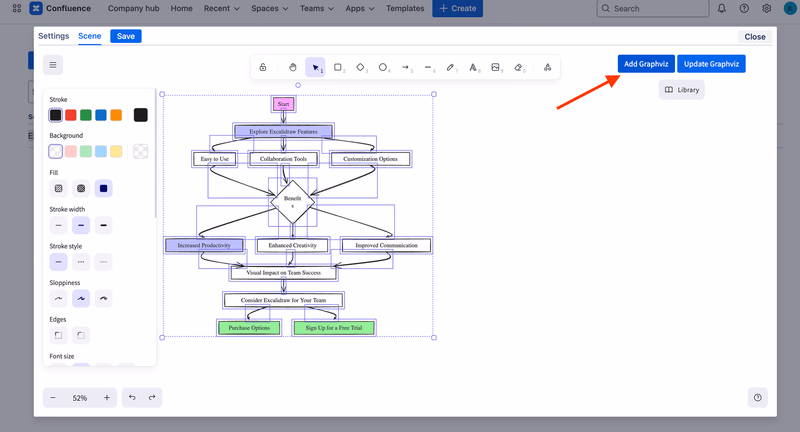The height and width of the screenshot is (432, 800).
Task: Pick green stroke color
Action: [86, 115]
